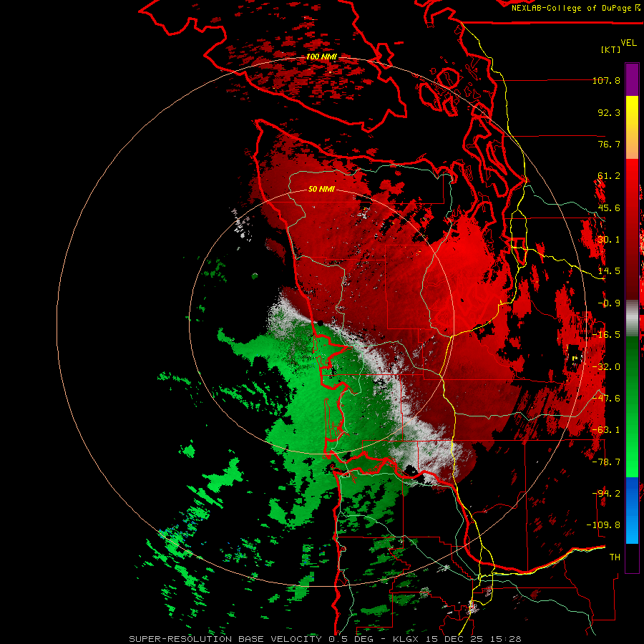
Task: Click the -0.9 scale value
Action: [x=609, y=303]
